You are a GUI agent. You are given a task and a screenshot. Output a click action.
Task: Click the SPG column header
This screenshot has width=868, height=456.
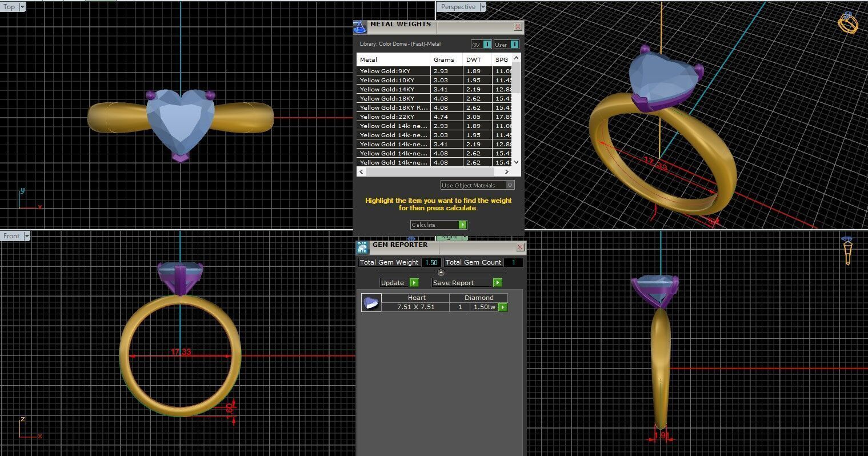pyautogui.click(x=502, y=59)
